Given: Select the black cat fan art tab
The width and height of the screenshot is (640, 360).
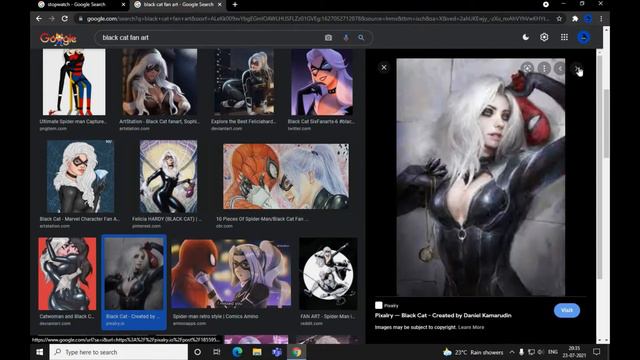Looking at the screenshot, I should pos(179,4).
